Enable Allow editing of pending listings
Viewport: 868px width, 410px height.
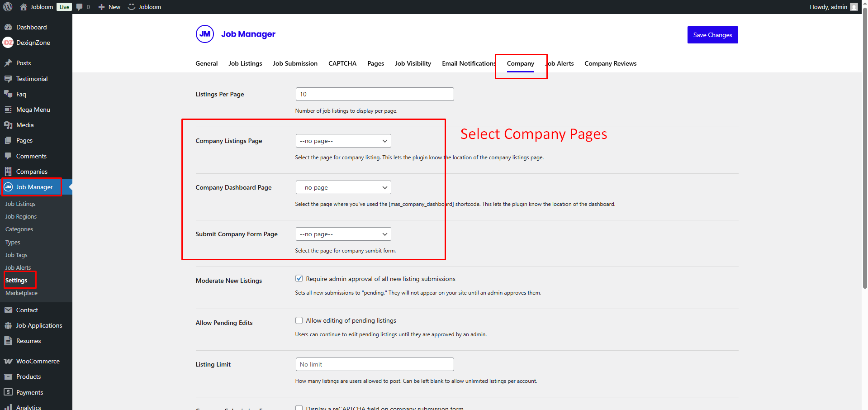pyautogui.click(x=299, y=320)
